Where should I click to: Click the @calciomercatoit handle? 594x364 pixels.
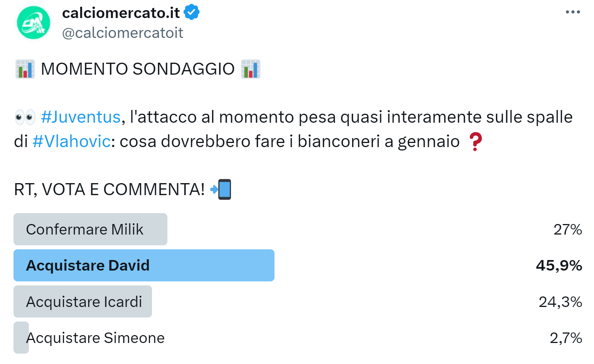point(123,33)
